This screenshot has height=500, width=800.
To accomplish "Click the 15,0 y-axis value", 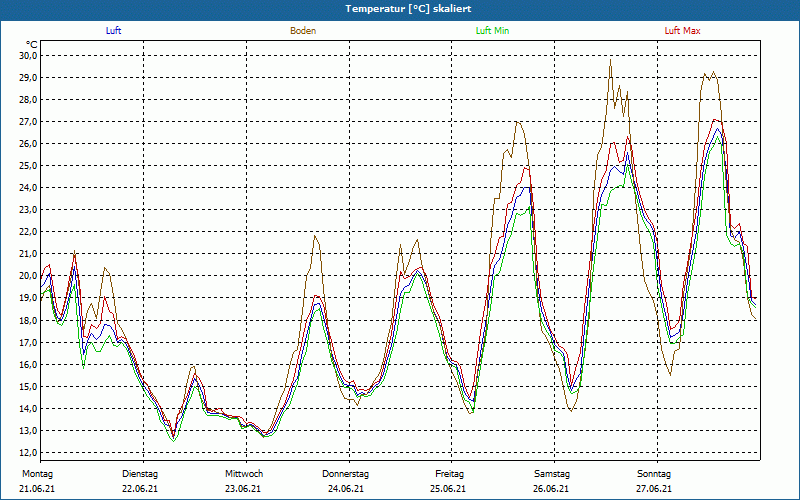I will click(29, 386).
